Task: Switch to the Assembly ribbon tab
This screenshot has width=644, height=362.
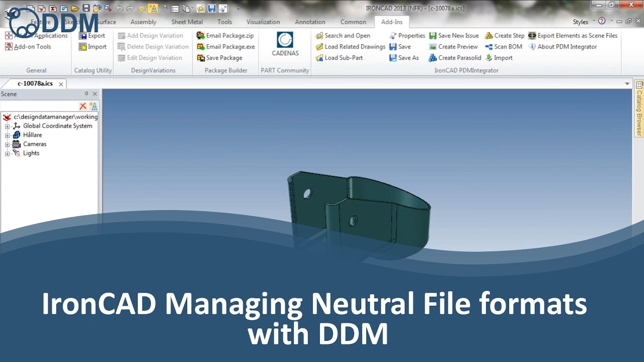Action: [x=143, y=22]
